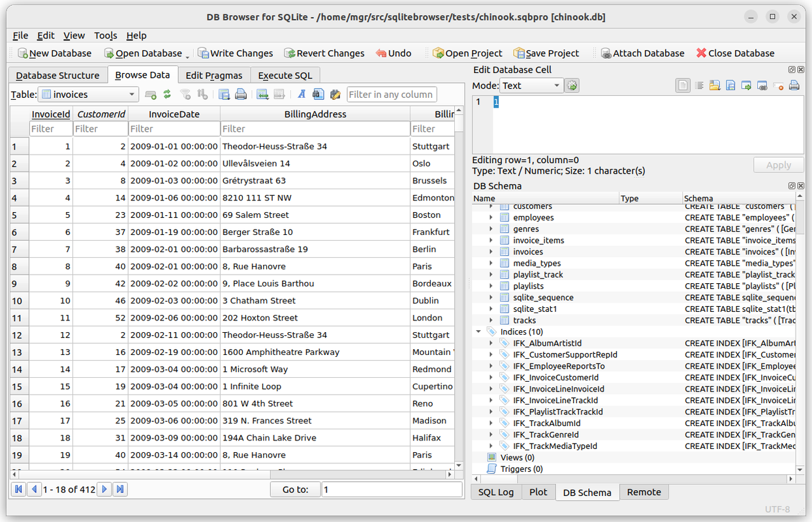
Task: Click the set cell to NULL icon
Action: tap(777, 85)
